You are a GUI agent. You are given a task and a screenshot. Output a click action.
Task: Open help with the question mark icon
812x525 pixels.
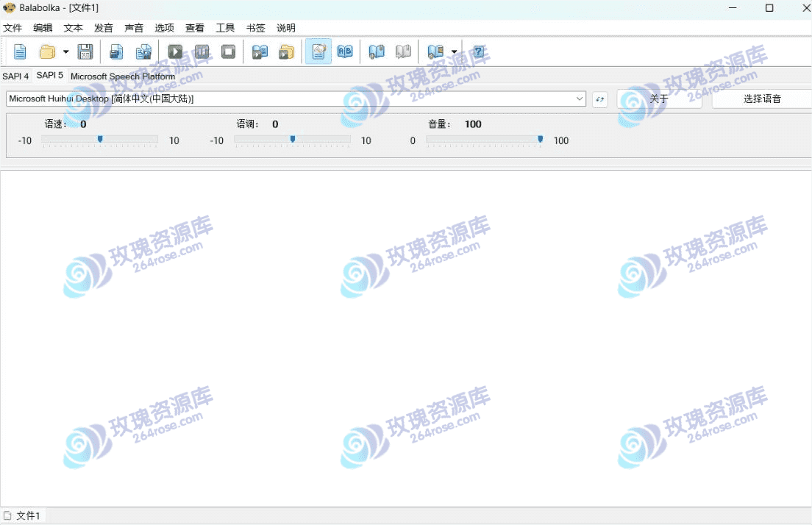479,51
